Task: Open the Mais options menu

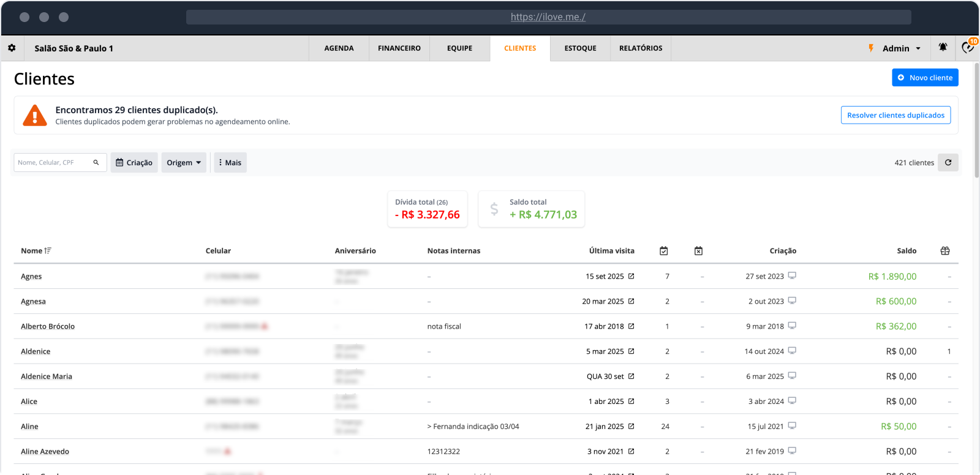Action: [x=230, y=163]
